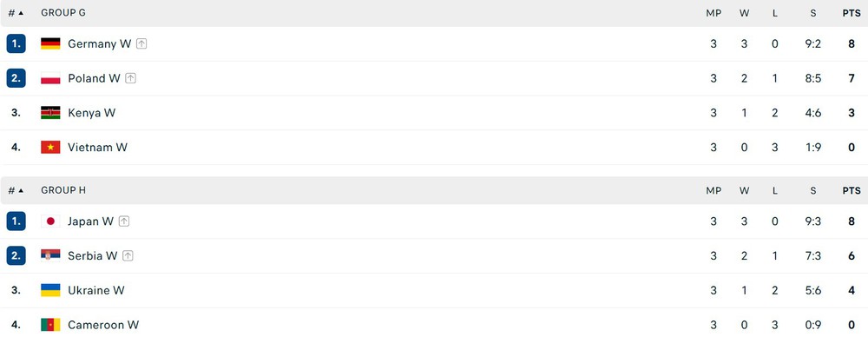868x337 pixels.
Task: Sort Group G by PTS column header
Action: pyautogui.click(x=852, y=13)
